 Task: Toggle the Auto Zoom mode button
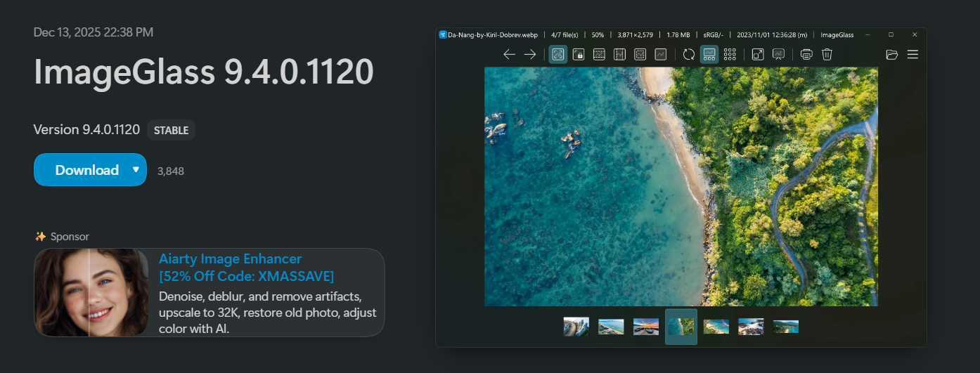coord(558,54)
